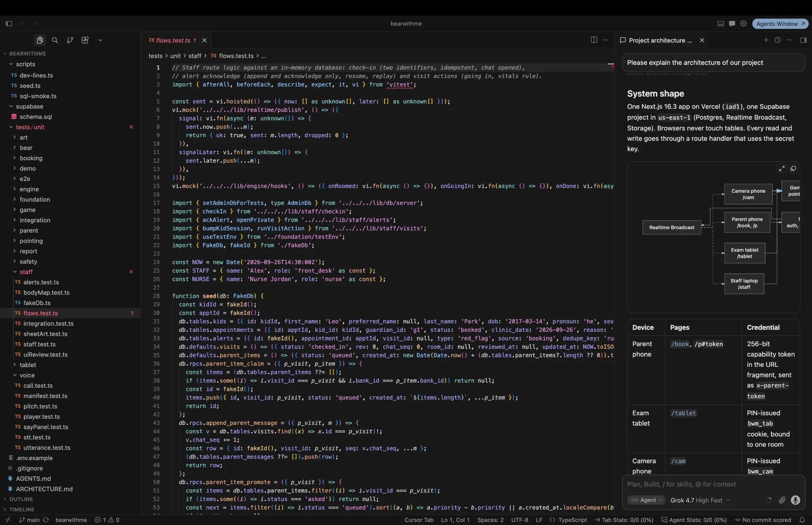Open the Source Control view icon
Viewport: 812px width, 525px height.
70,40
